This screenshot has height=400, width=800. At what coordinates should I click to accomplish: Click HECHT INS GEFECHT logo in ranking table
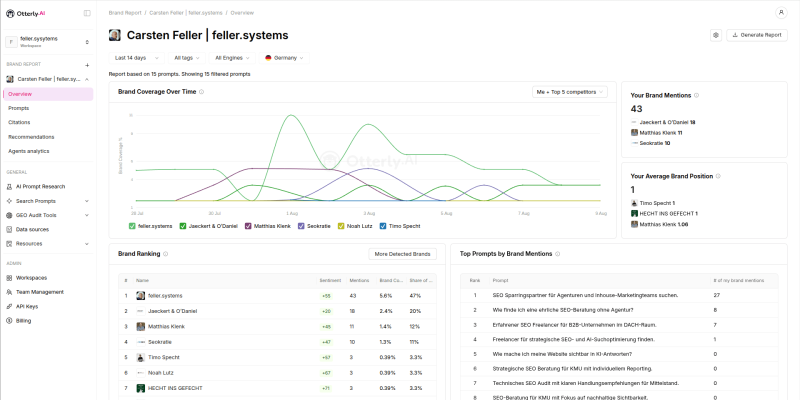coord(140,388)
